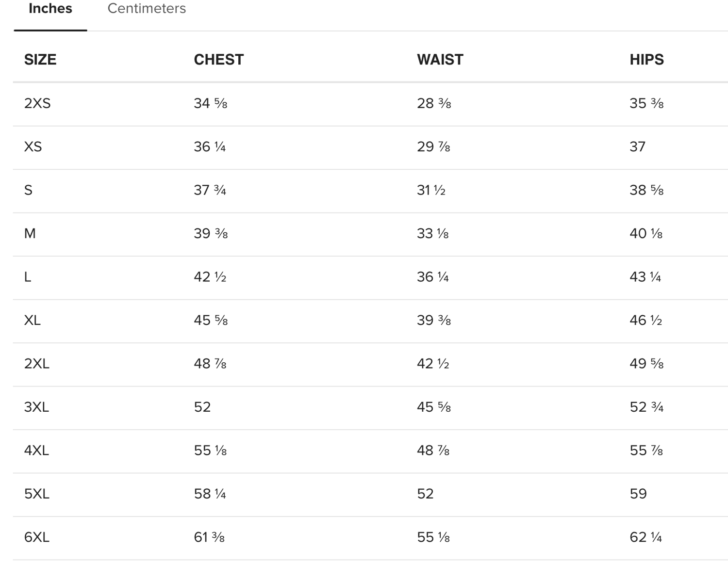The height and width of the screenshot is (564, 728).
Task: Switch to the Centimeters tab
Action: (147, 9)
